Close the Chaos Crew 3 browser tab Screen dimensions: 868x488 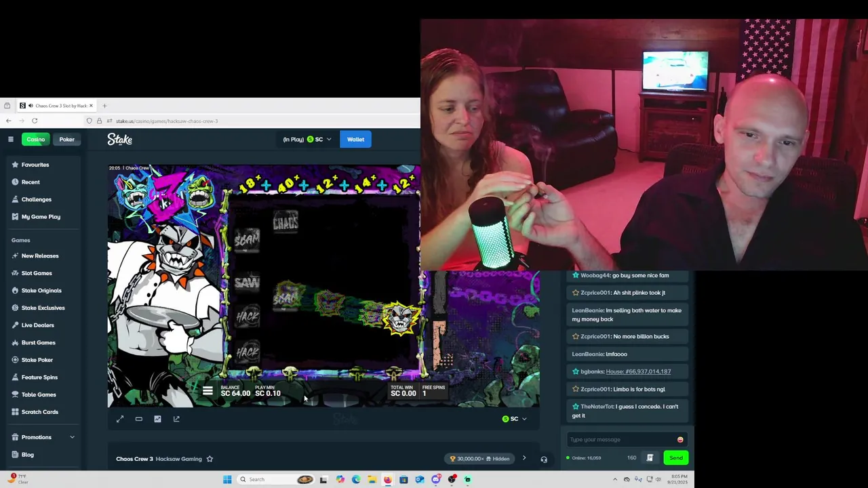(x=91, y=106)
